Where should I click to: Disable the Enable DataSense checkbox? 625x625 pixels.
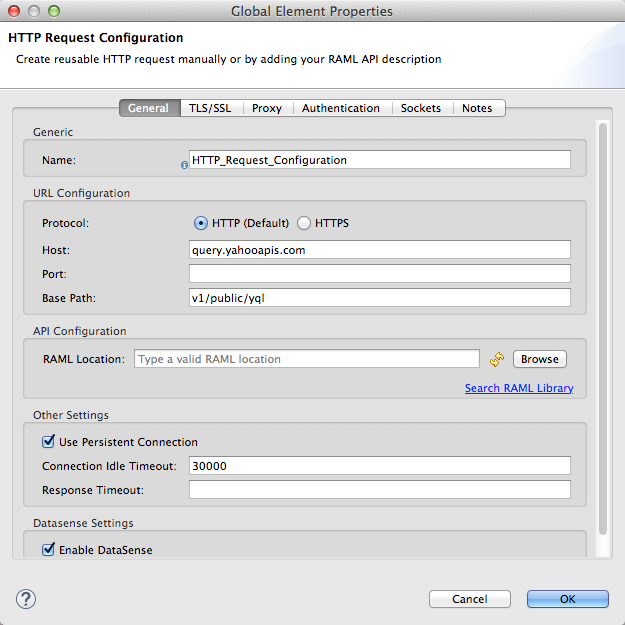tap(48, 550)
